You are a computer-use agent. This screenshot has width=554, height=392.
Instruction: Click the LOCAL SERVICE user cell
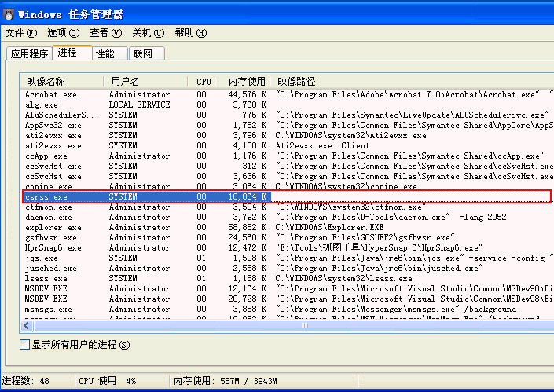click(139, 105)
